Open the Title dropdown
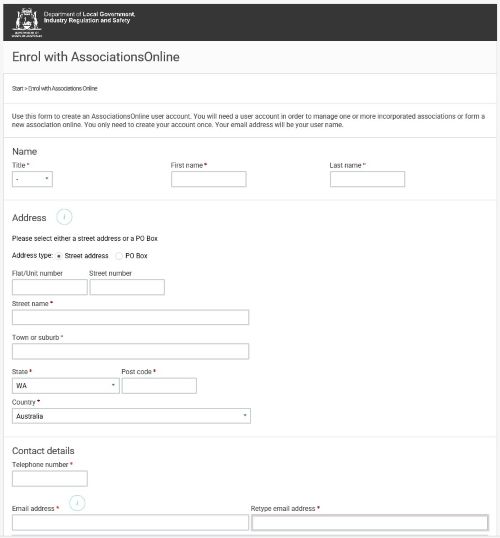The image size is (500, 538). (32, 179)
